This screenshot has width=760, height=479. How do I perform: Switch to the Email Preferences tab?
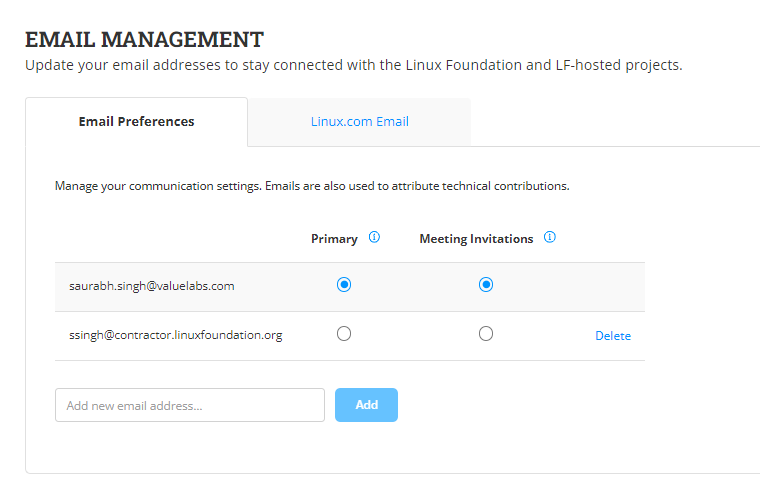click(x=136, y=122)
